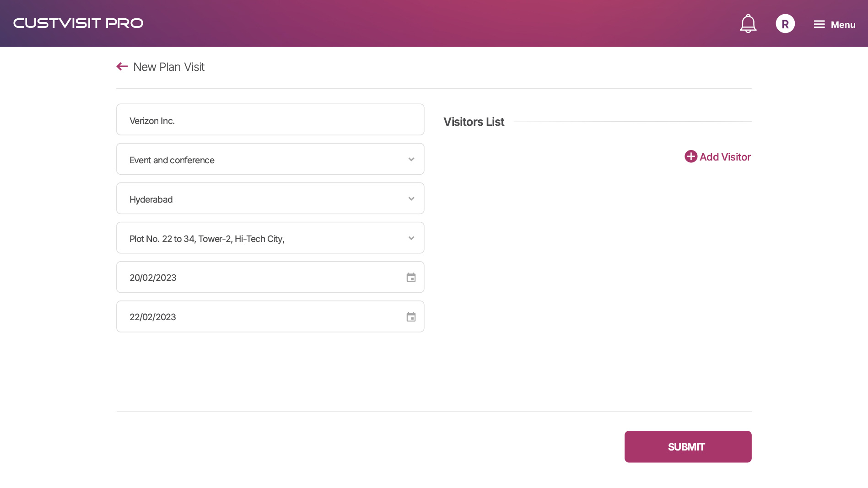Focus the Verizon Inc. company field
Image resolution: width=868 pixels, height=488 pixels.
[x=270, y=120]
